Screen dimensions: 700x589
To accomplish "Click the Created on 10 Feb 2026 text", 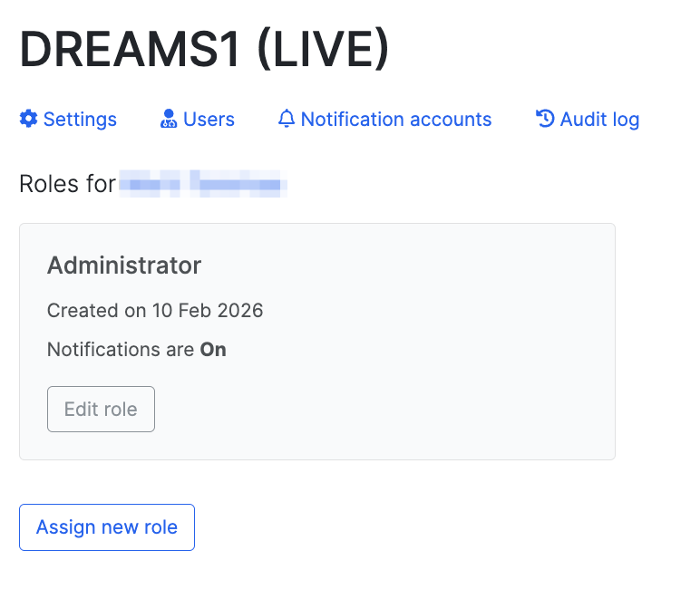I will 155,311.
